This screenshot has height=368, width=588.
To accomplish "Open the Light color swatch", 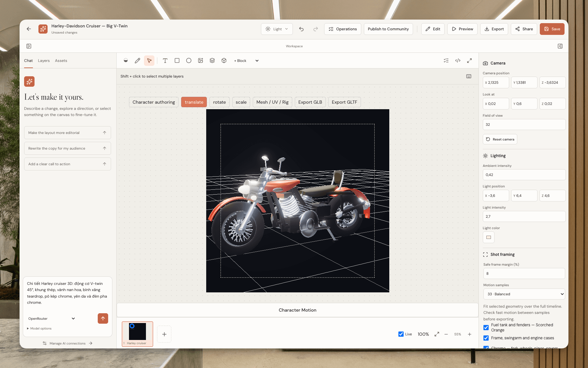I will pyautogui.click(x=489, y=237).
